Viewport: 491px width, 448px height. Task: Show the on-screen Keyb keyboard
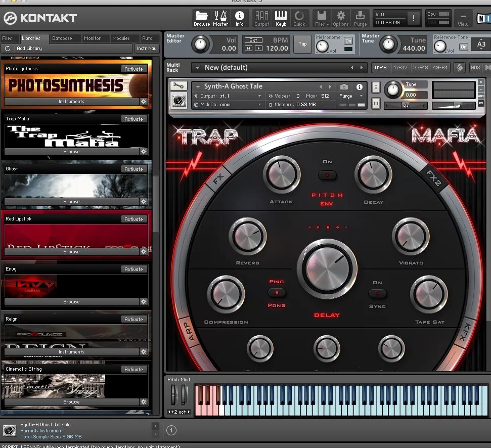click(x=281, y=18)
